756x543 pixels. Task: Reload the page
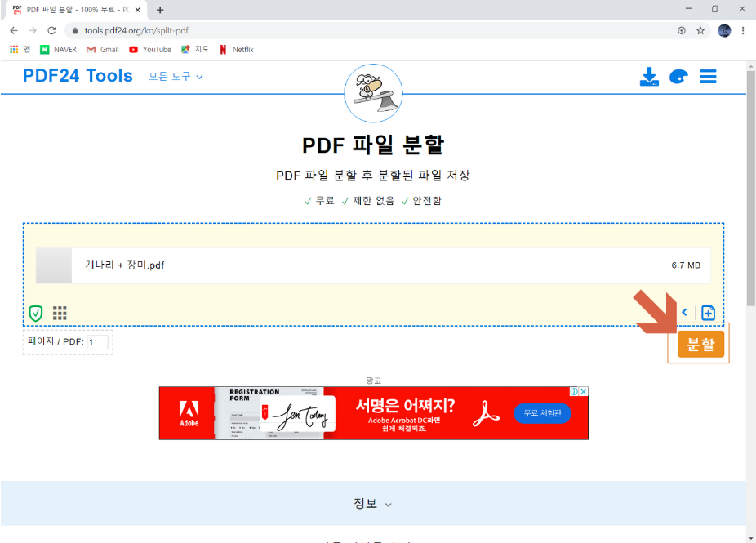tap(51, 30)
